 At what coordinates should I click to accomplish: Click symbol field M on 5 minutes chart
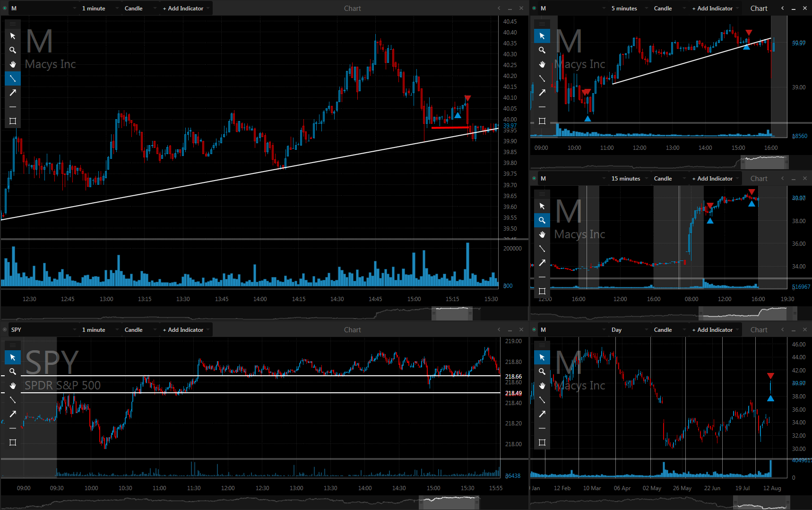point(573,9)
